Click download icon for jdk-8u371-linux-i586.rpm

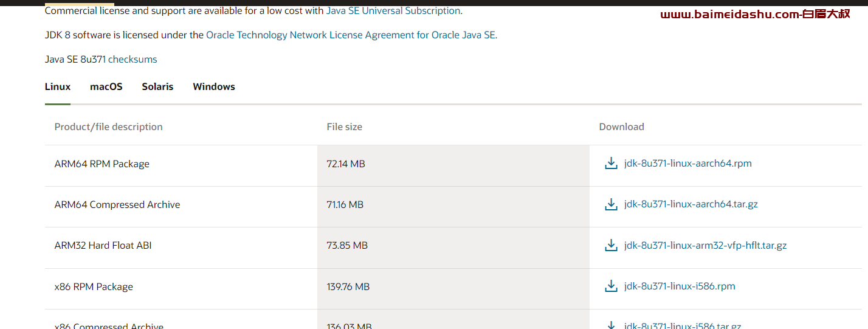611,286
